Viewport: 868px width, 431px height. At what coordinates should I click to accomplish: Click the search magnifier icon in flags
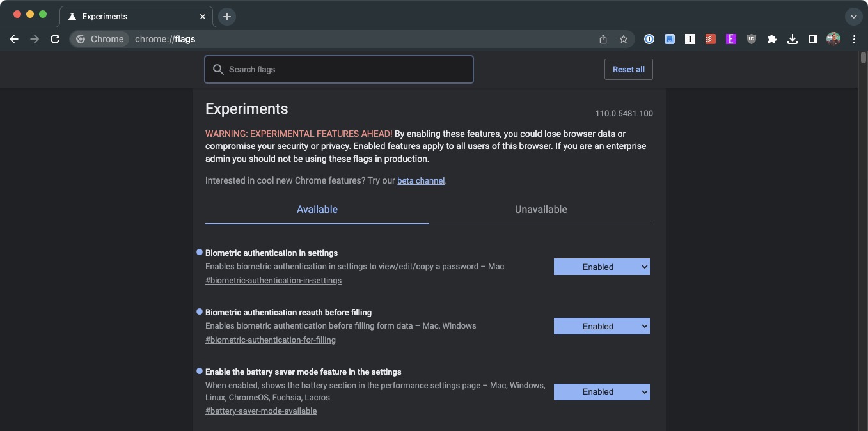pos(218,69)
